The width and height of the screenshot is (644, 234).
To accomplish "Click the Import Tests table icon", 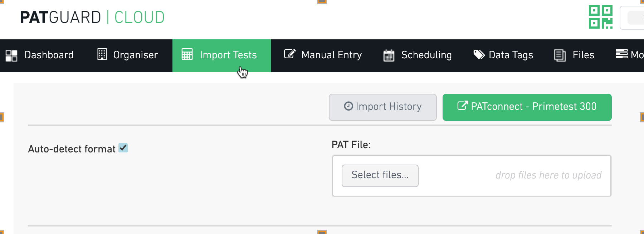I will 187,54.
